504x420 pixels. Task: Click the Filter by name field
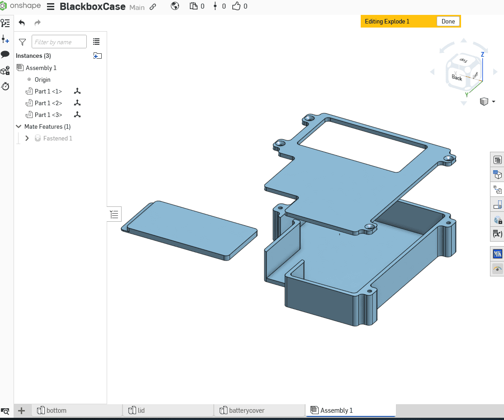coord(59,42)
